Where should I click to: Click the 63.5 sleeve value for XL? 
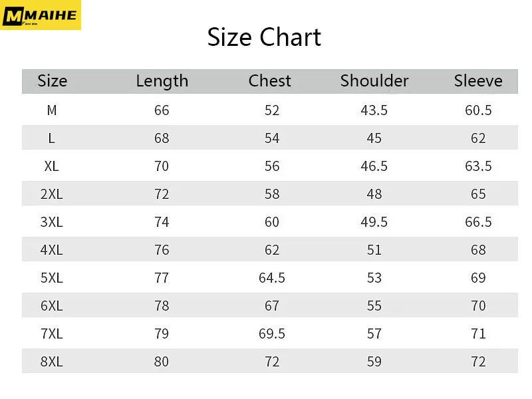(x=478, y=166)
